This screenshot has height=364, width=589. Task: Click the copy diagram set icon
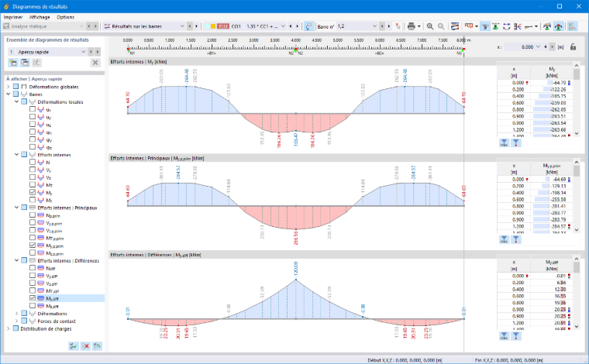coord(25,63)
